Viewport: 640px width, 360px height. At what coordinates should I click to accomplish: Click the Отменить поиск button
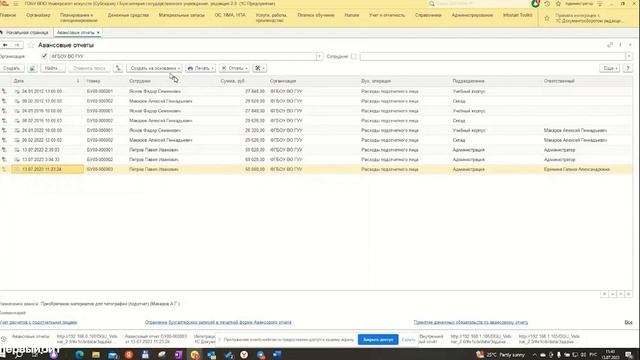coord(89,68)
